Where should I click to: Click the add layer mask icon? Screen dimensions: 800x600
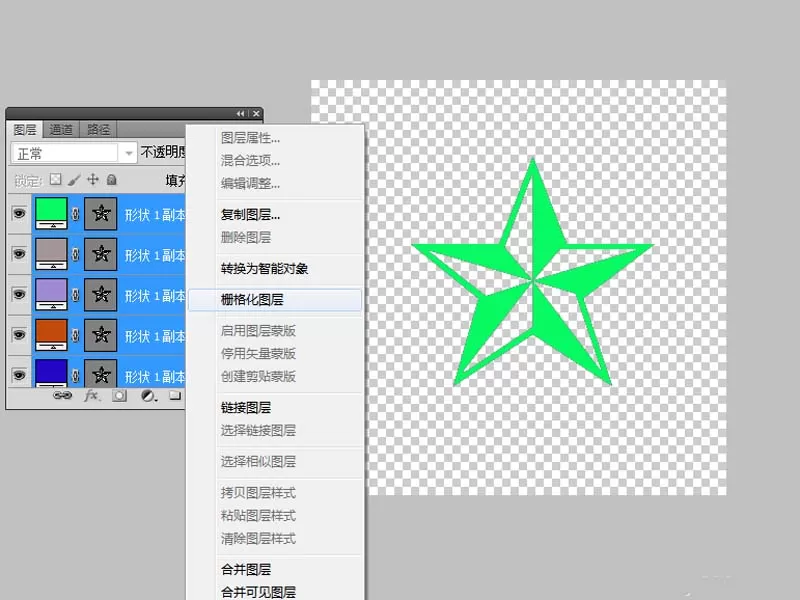[119, 395]
